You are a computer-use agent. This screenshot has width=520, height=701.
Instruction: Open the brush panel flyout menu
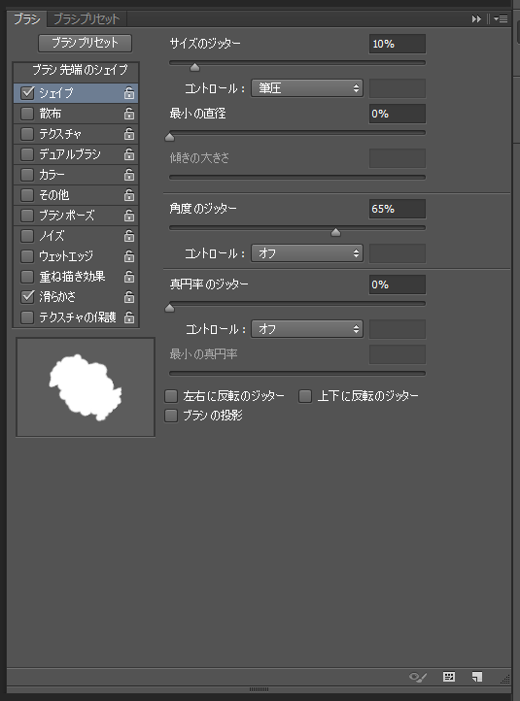(500, 19)
